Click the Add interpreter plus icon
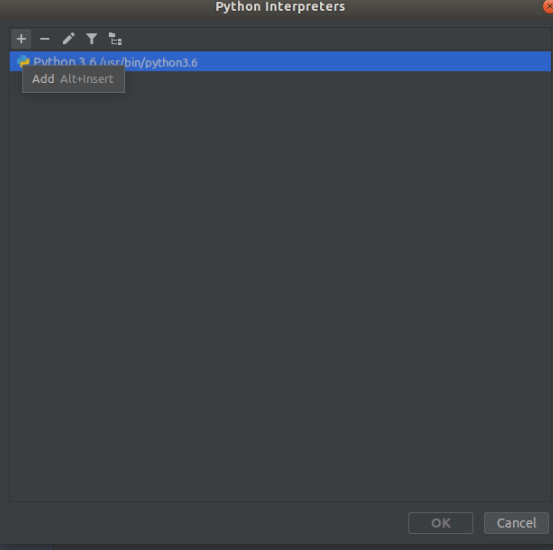 point(21,39)
